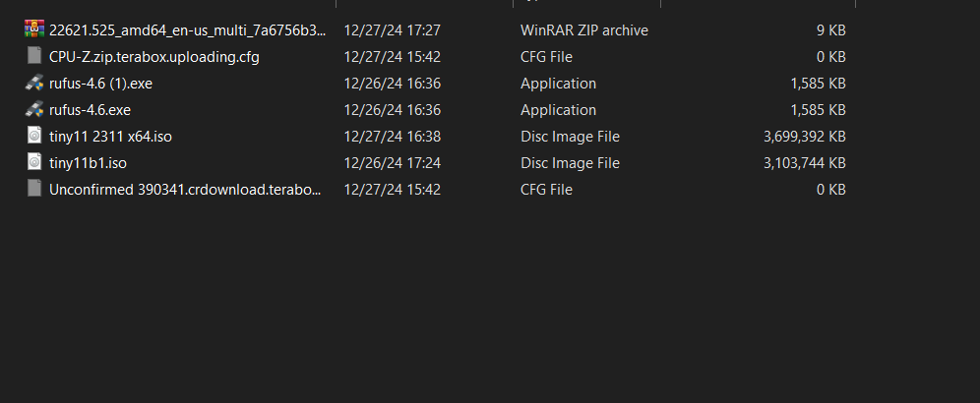Click the rufus-4.6 (1).exe USB icon
Image resolution: width=980 pixels, height=403 pixels.
(x=34, y=83)
